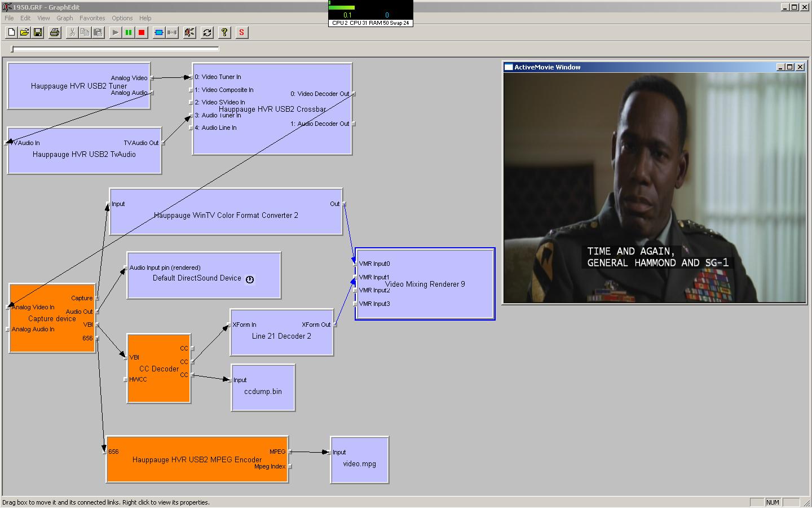The width and height of the screenshot is (812, 508).
Task: Click the '1: Audio Decoder Out' pin label
Action: pos(320,124)
